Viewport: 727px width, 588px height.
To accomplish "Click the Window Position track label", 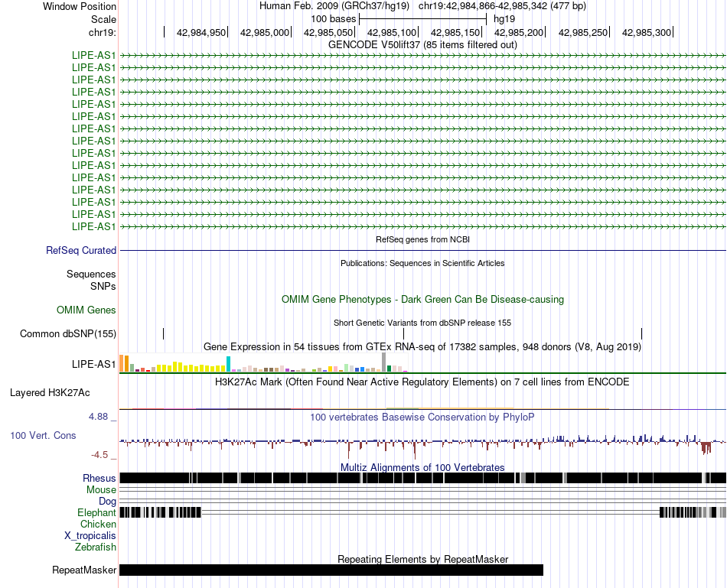I will [80, 6].
